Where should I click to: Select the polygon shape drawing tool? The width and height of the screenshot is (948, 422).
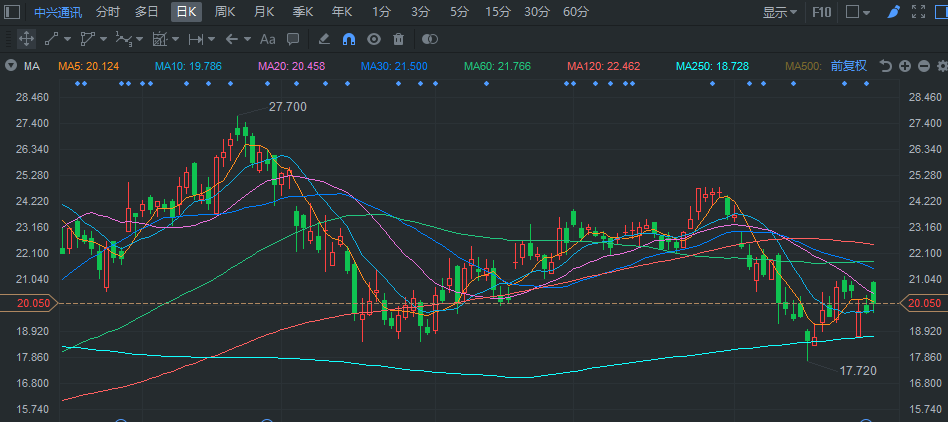[87, 39]
